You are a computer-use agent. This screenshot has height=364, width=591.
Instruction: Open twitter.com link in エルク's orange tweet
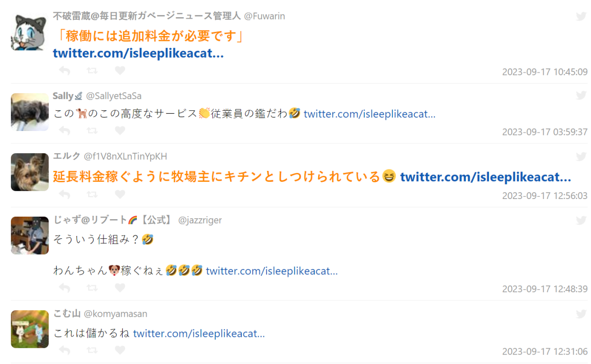(x=486, y=177)
